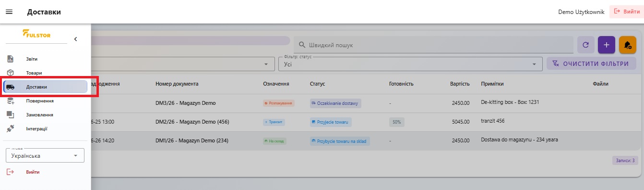Click the Przyjęcie towaru status chip
Image resolution: width=644 pixels, height=190 pixels.
(x=331, y=122)
